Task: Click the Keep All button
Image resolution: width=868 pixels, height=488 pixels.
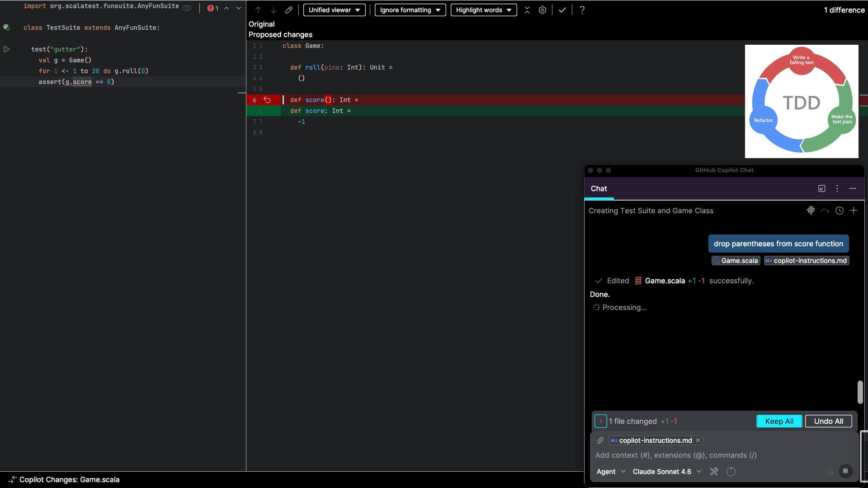Action: click(x=779, y=421)
